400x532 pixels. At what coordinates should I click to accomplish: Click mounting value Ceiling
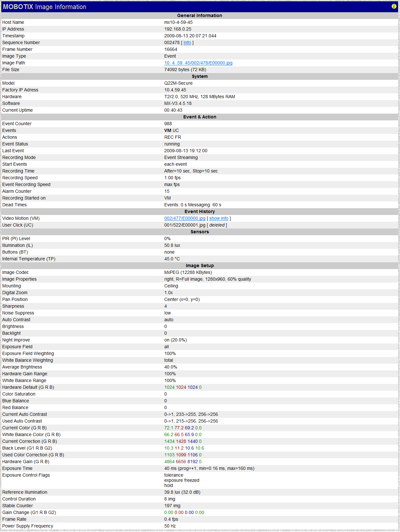(x=171, y=286)
